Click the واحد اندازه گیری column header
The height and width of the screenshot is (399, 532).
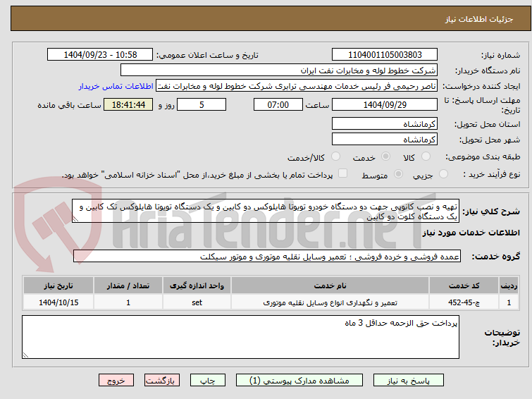pos(197,286)
